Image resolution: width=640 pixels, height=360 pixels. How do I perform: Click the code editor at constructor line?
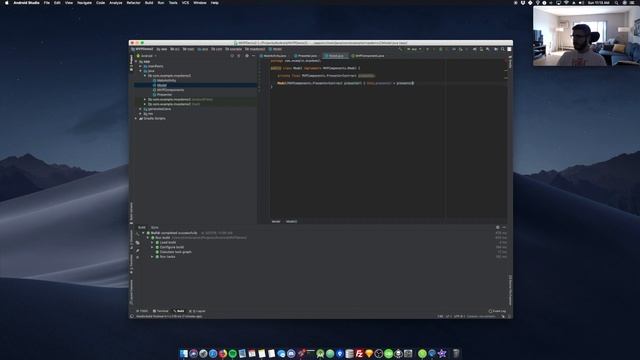coord(345,83)
